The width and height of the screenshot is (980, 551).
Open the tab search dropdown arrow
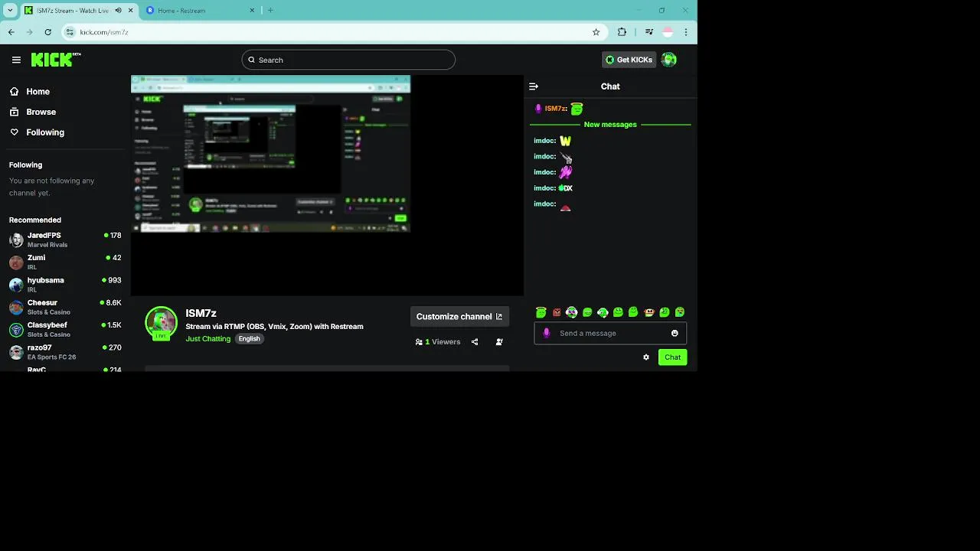(x=10, y=10)
